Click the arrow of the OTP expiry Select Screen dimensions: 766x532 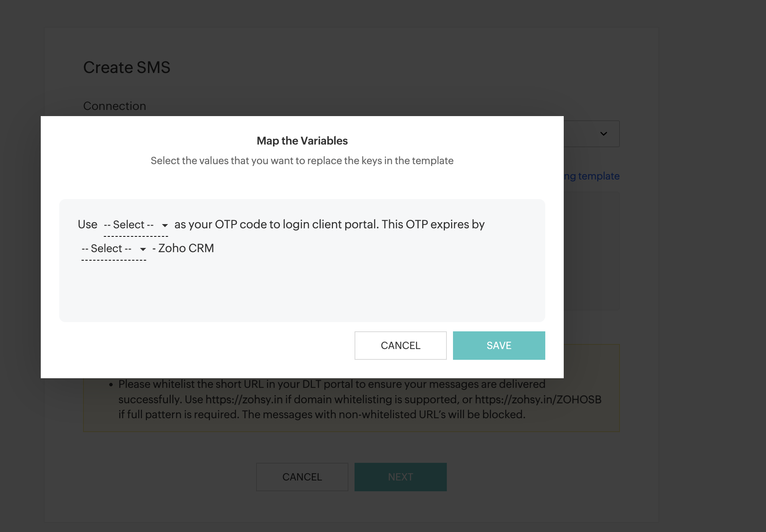pos(143,249)
